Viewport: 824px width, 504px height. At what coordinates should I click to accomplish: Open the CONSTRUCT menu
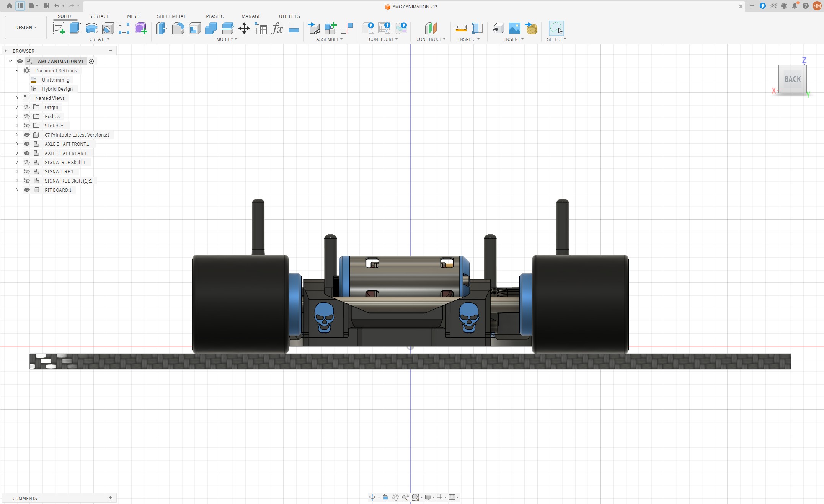tap(431, 39)
